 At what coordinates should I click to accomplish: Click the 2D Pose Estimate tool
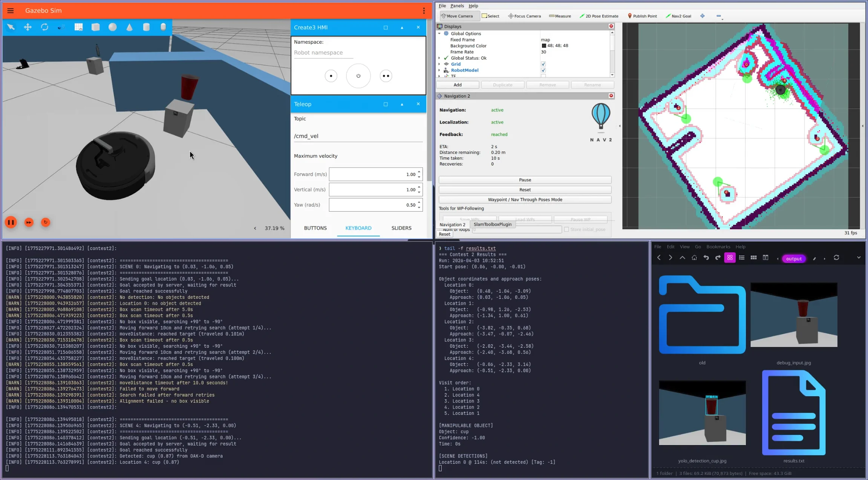[599, 16]
